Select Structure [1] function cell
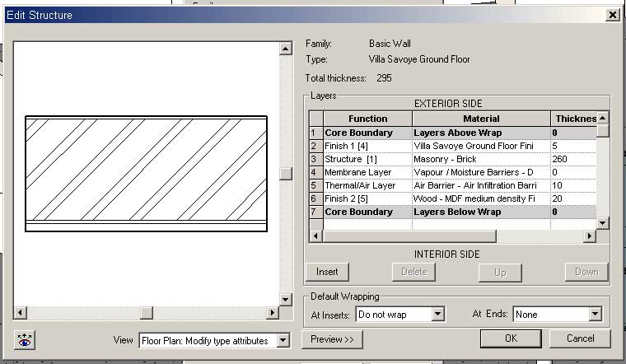626x364 pixels. tap(367, 159)
